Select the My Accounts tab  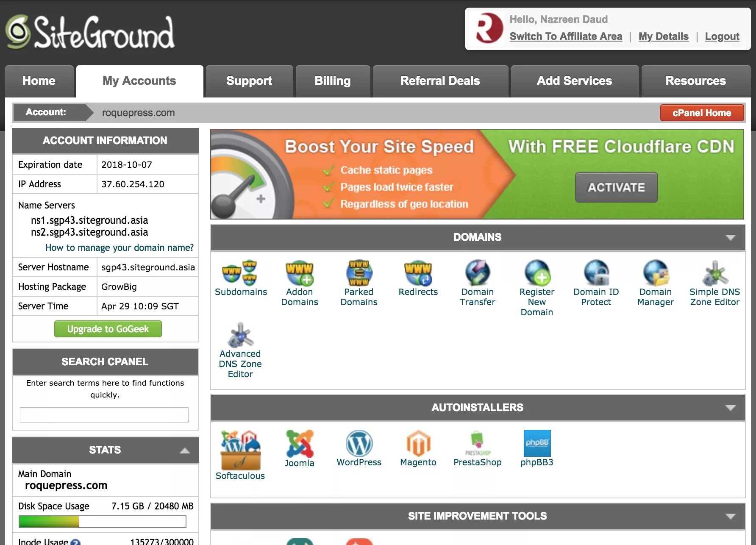(139, 81)
